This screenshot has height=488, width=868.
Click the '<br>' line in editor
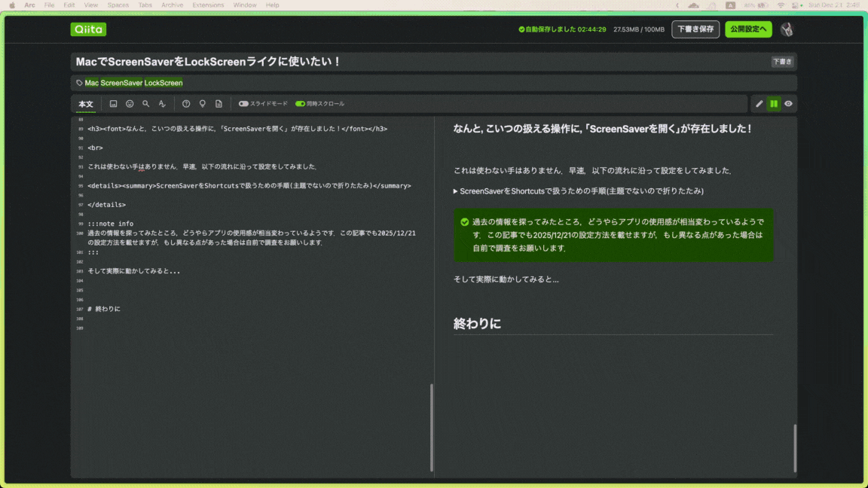tap(95, 148)
